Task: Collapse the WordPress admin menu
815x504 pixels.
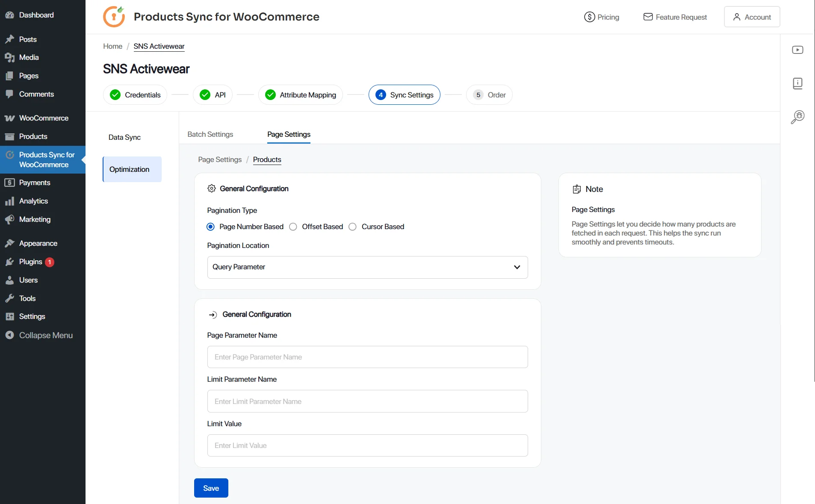Action: pos(40,335)
